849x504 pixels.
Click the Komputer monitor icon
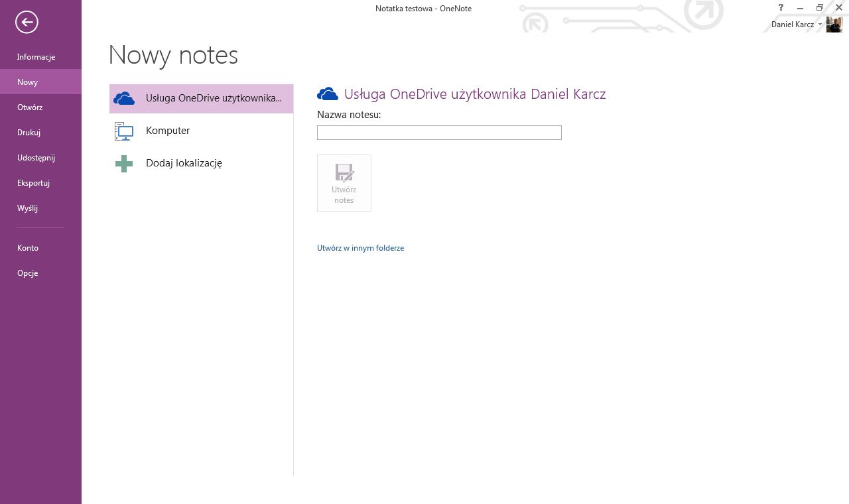coord(124,131)
